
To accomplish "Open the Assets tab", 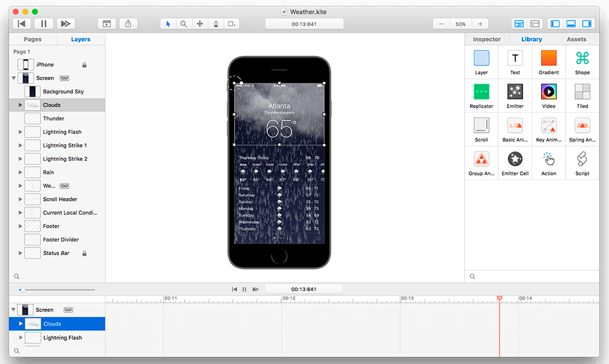I will (576, 39).
